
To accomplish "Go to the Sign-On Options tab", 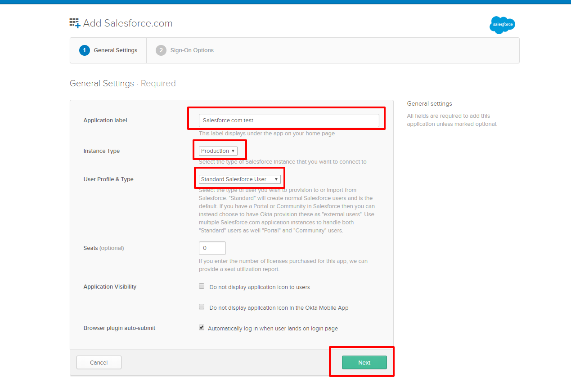I will (x=192, y=50).
